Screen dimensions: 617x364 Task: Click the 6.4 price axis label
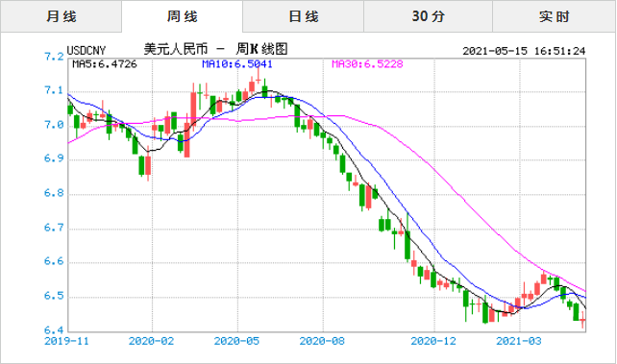point(55,329)
